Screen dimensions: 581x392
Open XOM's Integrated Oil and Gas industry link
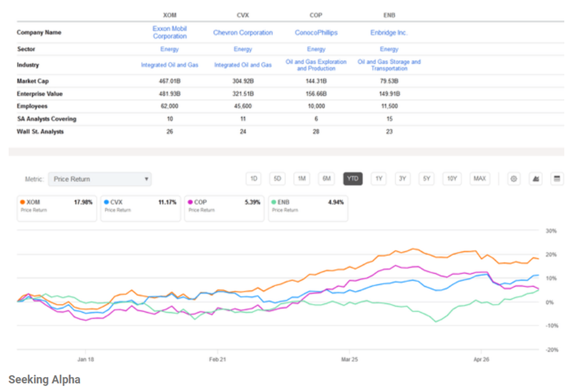coord(170,65)
